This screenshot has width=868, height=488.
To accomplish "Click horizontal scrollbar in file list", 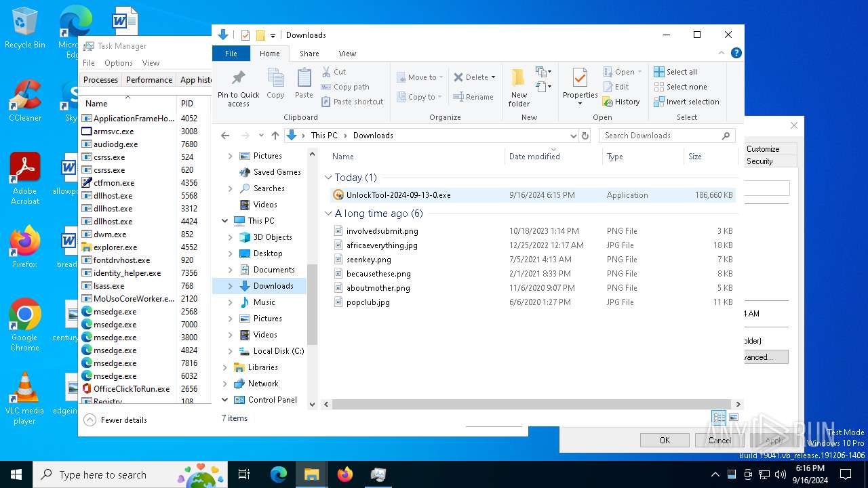I will point(531,404).
